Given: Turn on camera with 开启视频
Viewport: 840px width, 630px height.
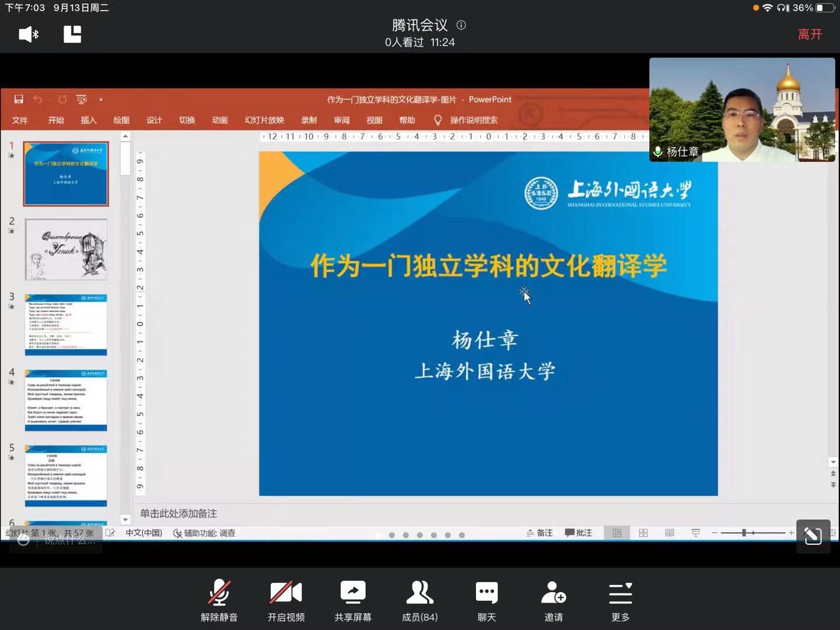Looking at the screenshot, I should [286, 601].
